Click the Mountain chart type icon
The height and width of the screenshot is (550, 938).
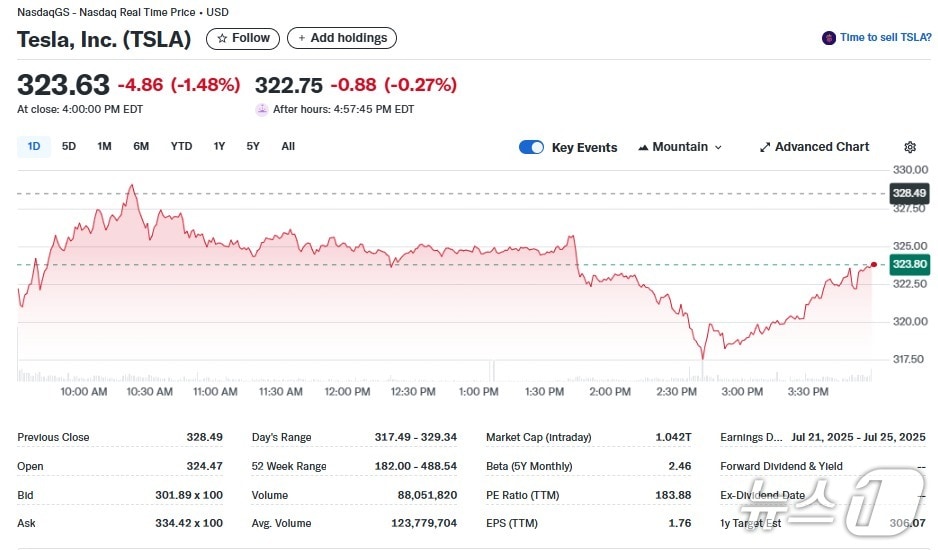tap(643, 147)
